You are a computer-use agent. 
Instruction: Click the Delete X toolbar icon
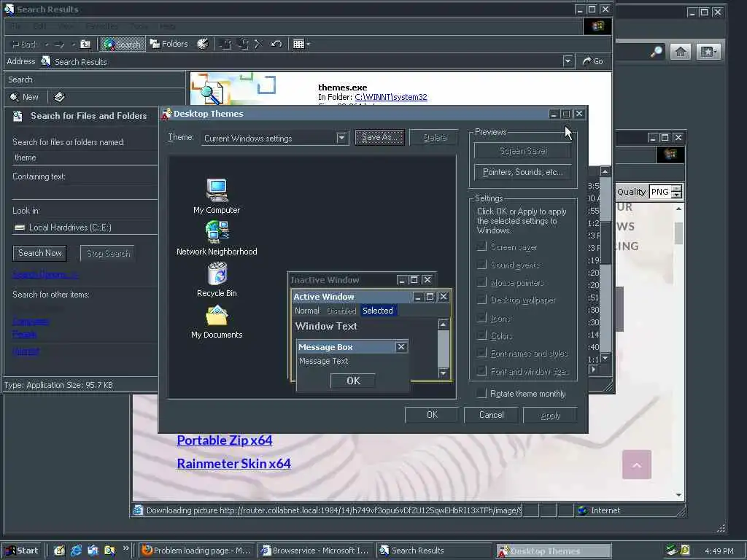click(x=259, y=44)
